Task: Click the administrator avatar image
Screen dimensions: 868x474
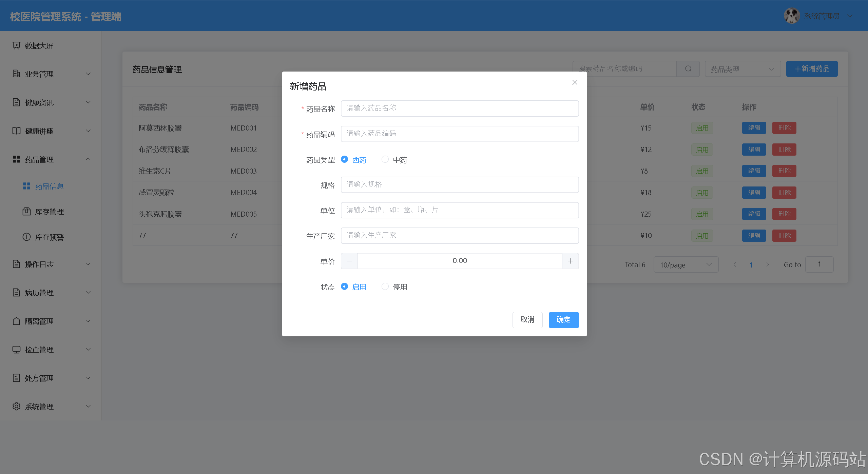Action: (x=792, y=16)
